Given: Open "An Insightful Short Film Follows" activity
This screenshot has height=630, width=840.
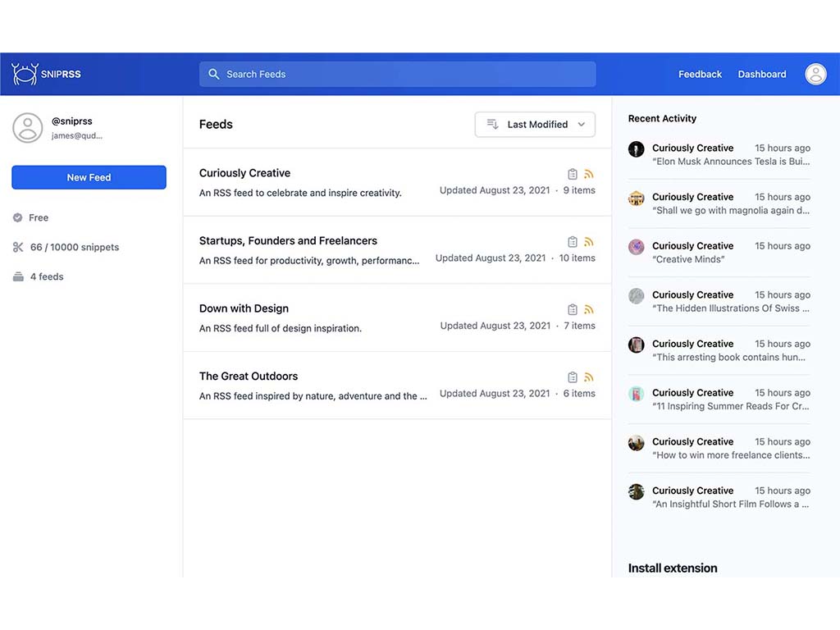Looking at the screenshot, I should [731, 504].
